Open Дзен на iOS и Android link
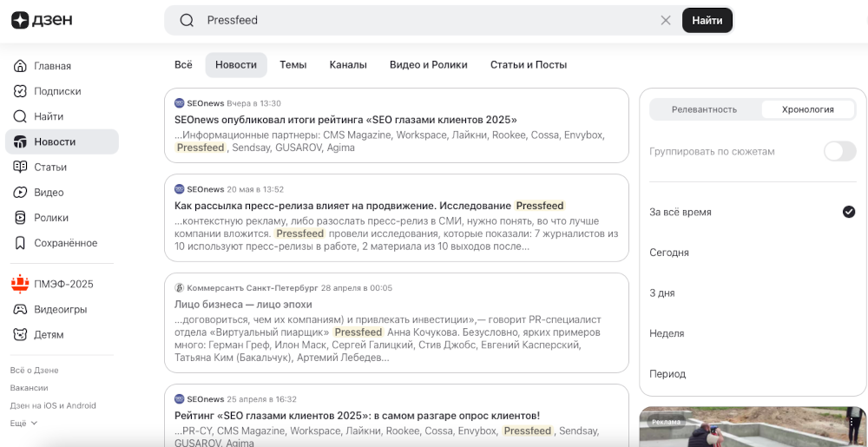This screenshot has height=447, width=868. coord(53,405)
